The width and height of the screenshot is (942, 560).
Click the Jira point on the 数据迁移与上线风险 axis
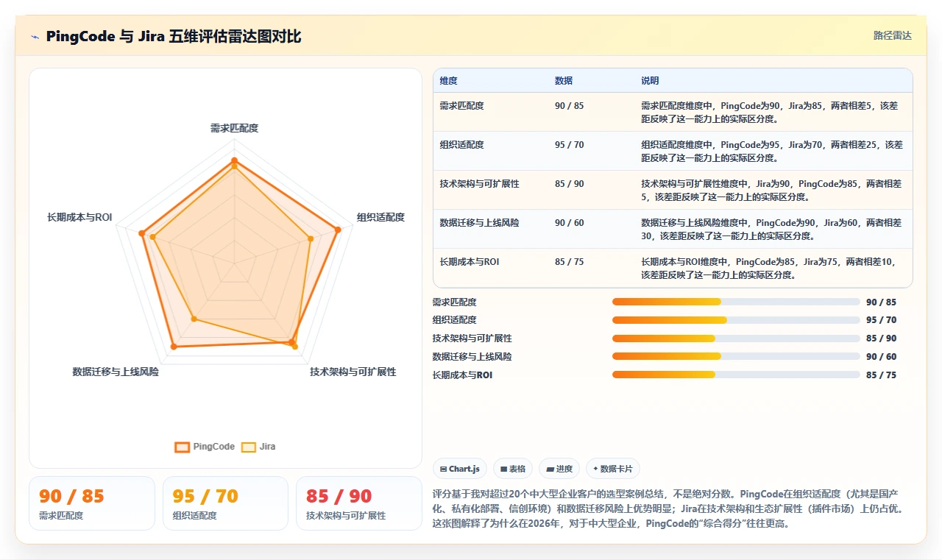point(194,319)
